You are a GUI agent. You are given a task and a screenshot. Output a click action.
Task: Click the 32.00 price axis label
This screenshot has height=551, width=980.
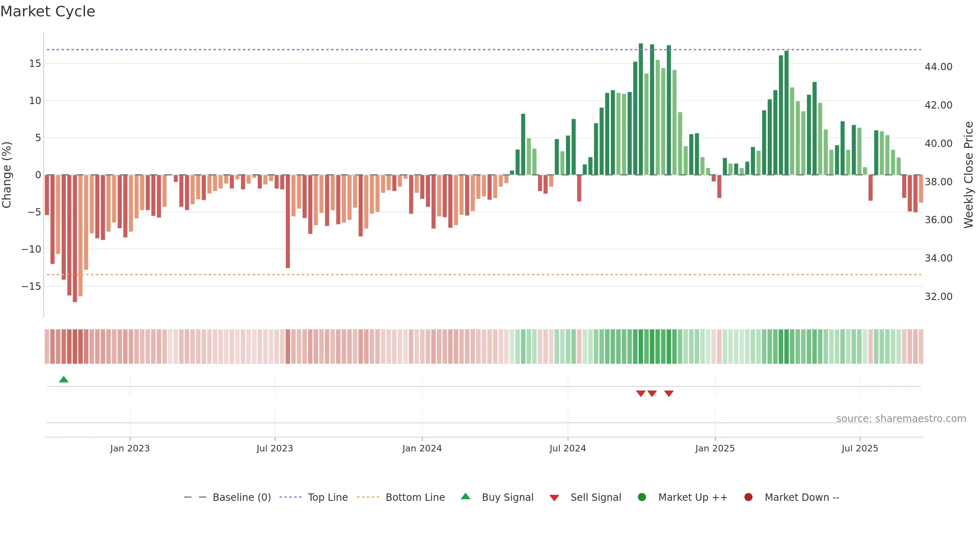pos(938,297)
